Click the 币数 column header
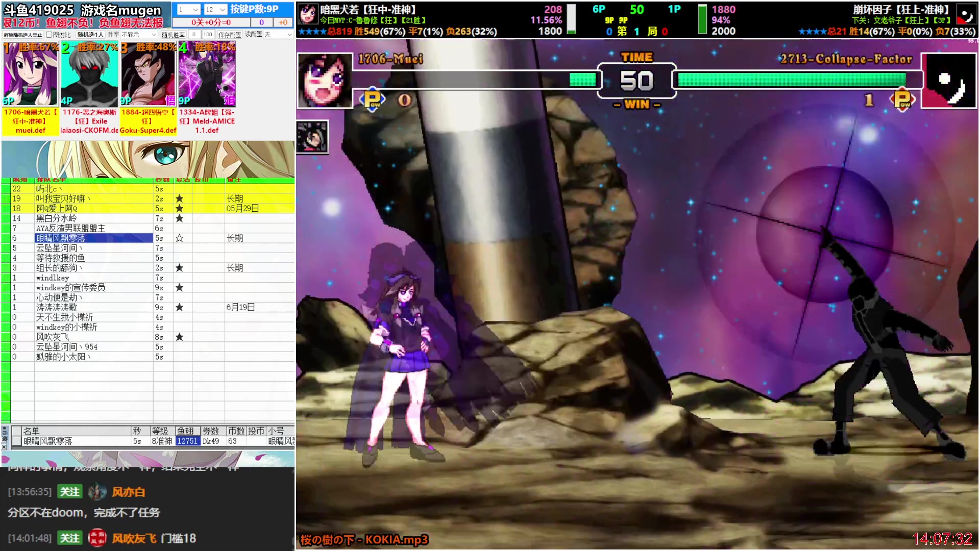Viewport: 980px width, 551px height. tap(236, 431)
